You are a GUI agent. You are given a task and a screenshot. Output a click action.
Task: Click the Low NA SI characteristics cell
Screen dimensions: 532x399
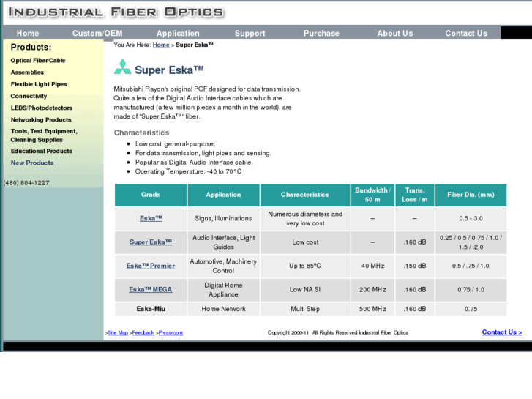(x=305, y=290)
